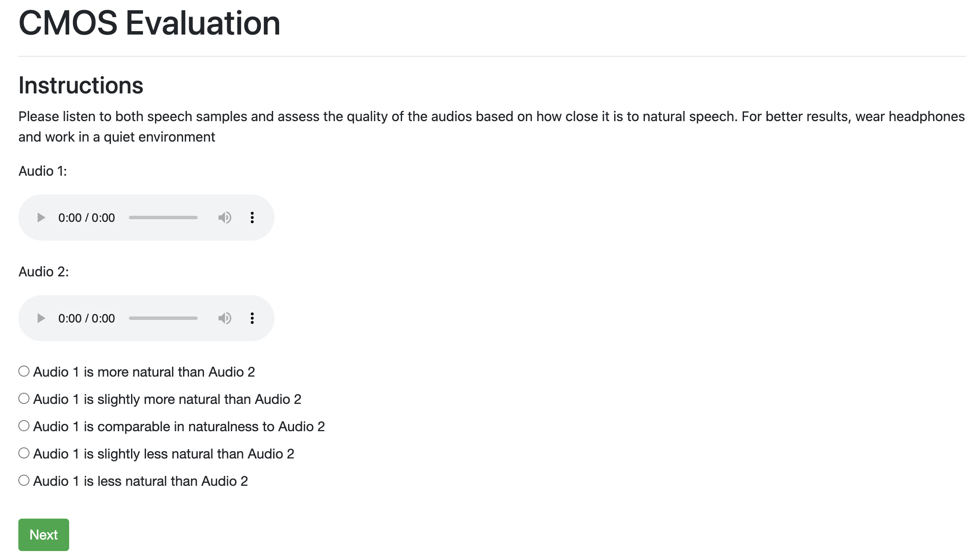Select 'slightly less natural' radio button
Screen dimensions: 974x560
pyautogui.click(x=24, y=453)
